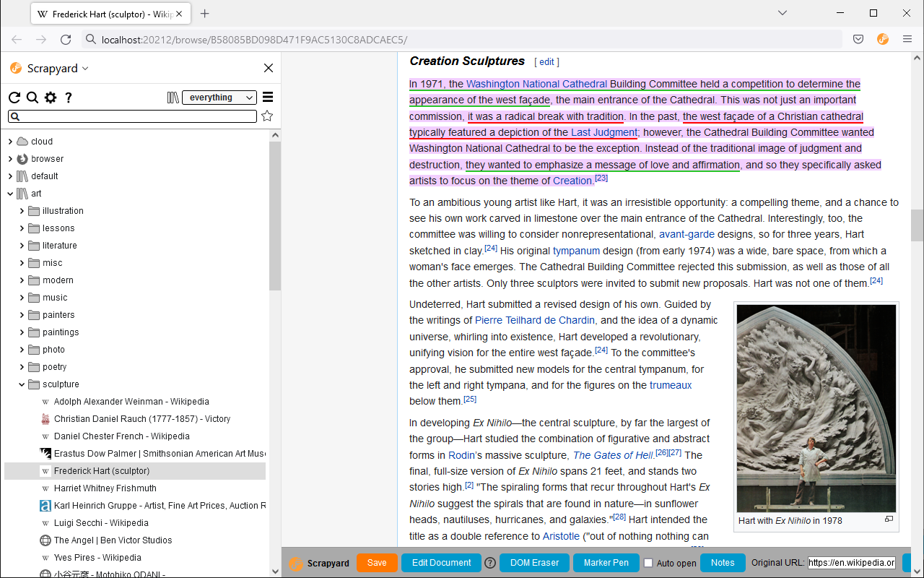Collapse the art shelf
This screenshot has height=578, width=924.
10,194
